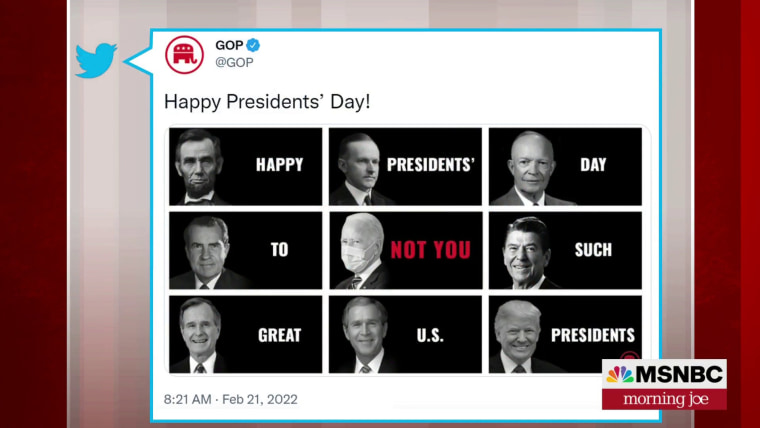
Task: Click the blue Twitter bird icon
Action: point(96,61)
